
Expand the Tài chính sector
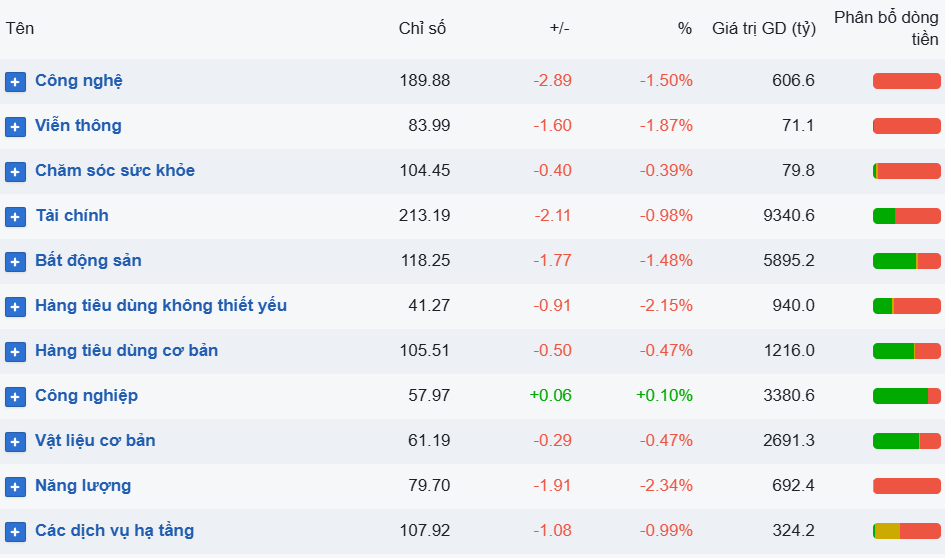(x=15, y=217)
